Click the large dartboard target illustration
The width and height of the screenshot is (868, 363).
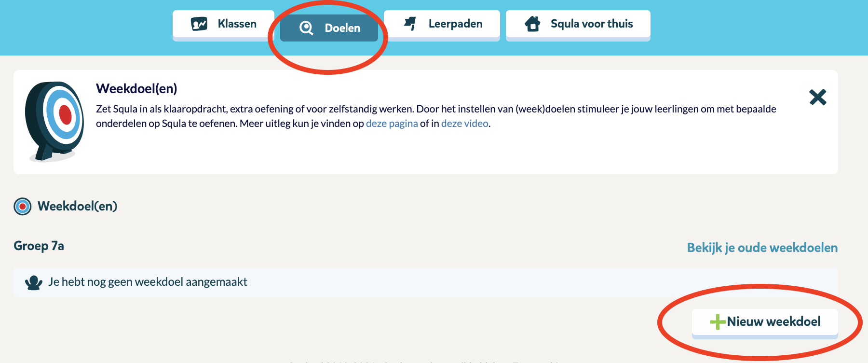[54, 121]
